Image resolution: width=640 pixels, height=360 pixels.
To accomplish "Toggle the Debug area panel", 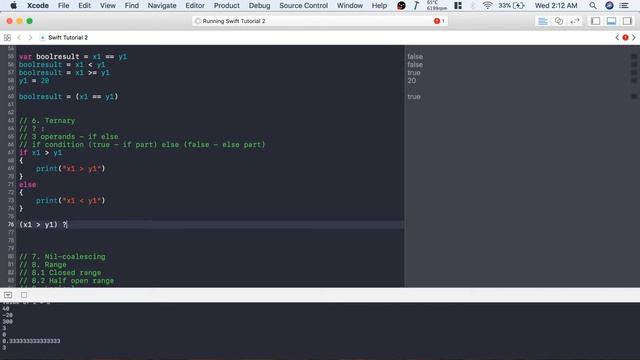I will [611, 21].
